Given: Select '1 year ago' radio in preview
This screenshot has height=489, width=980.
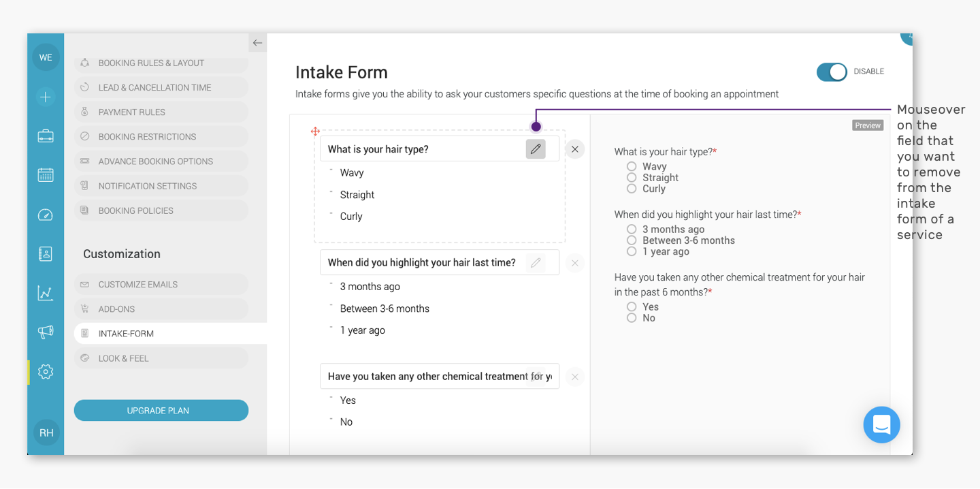Looking at the screenshot, I should click(x=632, y=251).
